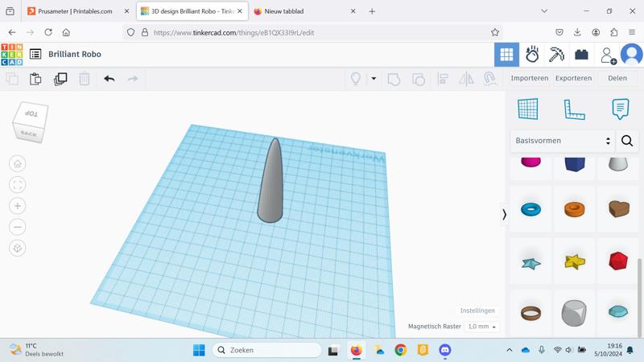Pick the orange tube shape
644x362 pixels.
(x=574, y=209)
